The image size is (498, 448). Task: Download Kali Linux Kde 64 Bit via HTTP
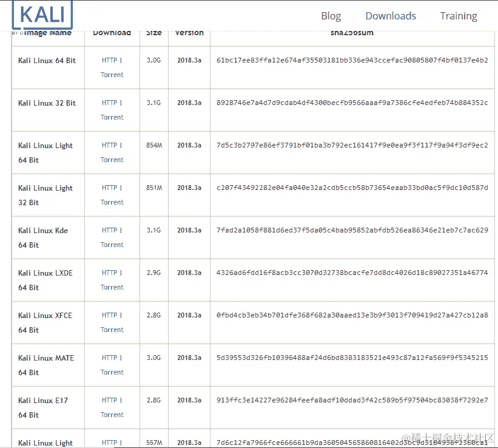click(x=109, y=230)
